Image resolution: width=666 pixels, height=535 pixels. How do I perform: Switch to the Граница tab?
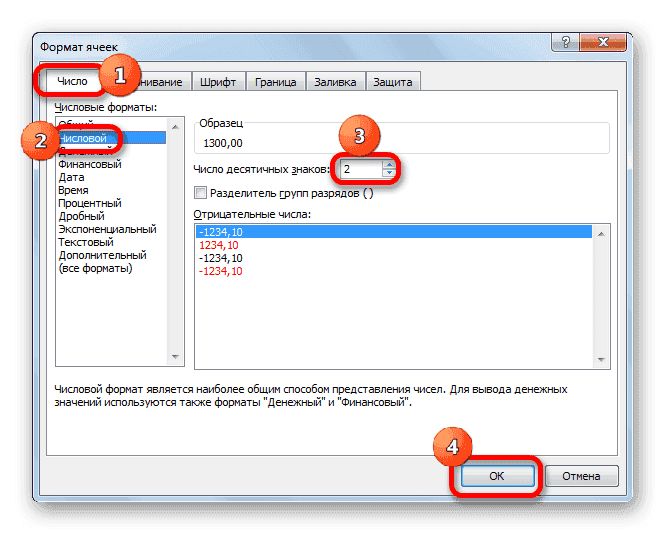pyautogui.click(x=276, y=82)
